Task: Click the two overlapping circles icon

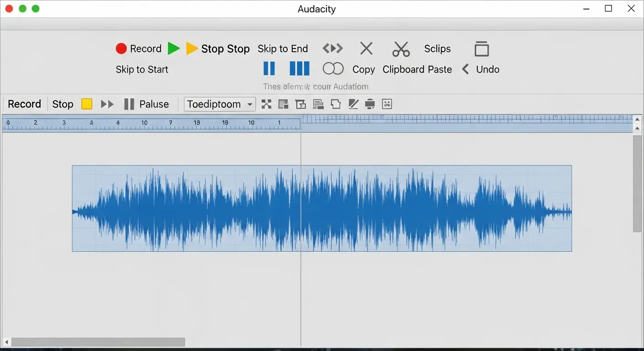Action: point(333,69)
